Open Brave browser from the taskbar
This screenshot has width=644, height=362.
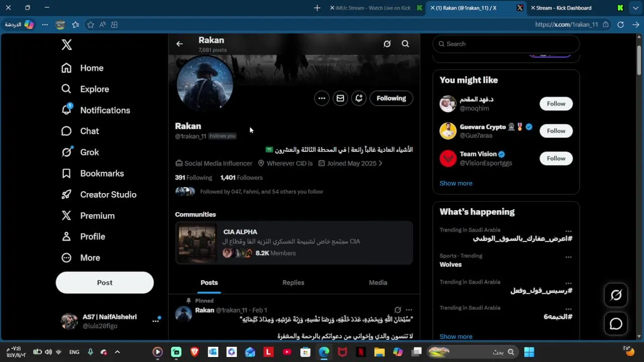click(195, 352)
